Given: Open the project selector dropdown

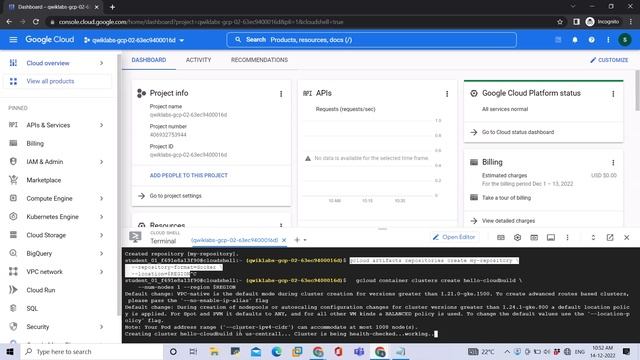Looking at the screenshot, I should (x=134, y=40).
